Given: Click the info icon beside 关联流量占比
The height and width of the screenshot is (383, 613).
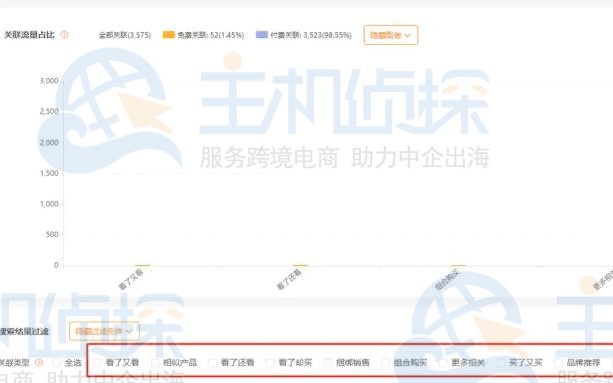Looking at the screenshot, I should [x=65, y=35].
